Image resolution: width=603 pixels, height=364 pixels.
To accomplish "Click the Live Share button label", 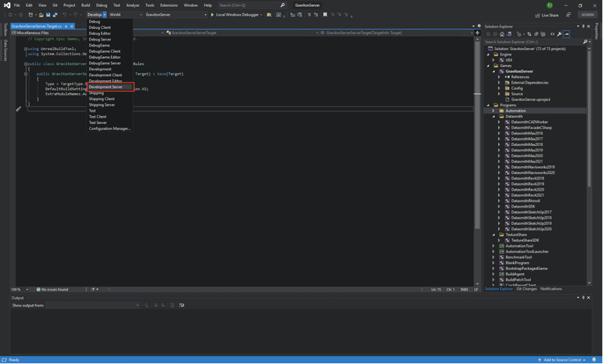I will tap(550, 15).
